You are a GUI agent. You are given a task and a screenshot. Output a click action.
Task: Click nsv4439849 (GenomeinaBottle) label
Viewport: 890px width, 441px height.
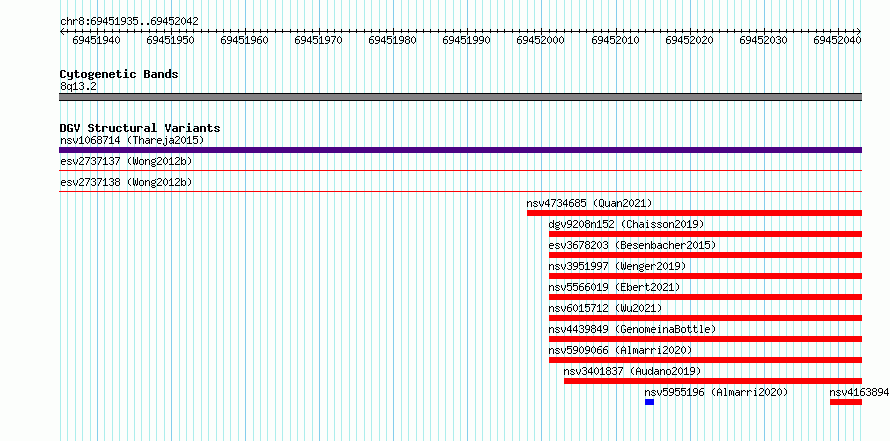coord(632,329)
